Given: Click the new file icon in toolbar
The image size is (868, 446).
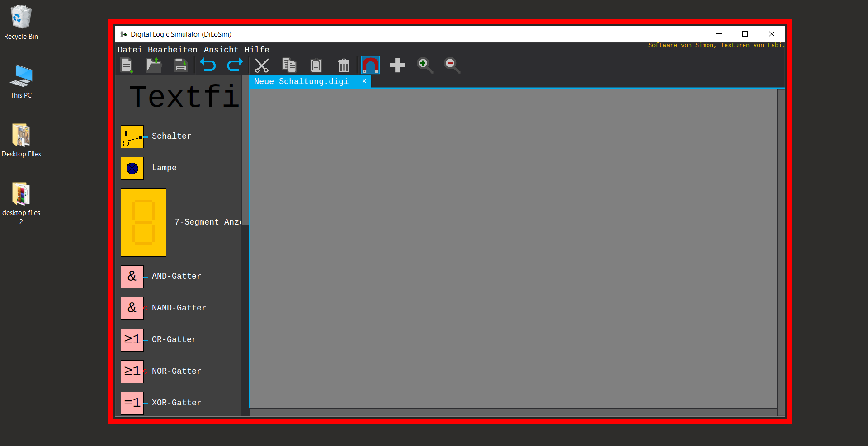Looking at the screenshot, I should click(127, 66).
